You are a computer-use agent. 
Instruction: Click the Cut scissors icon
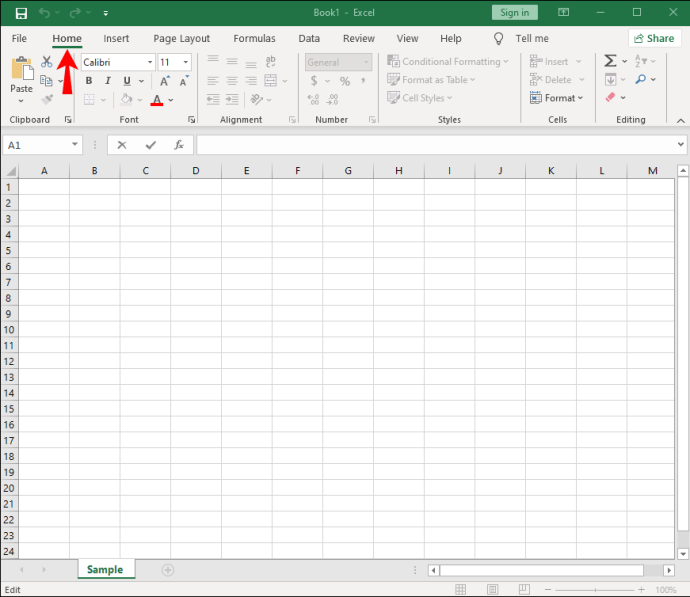click(47, 62)
